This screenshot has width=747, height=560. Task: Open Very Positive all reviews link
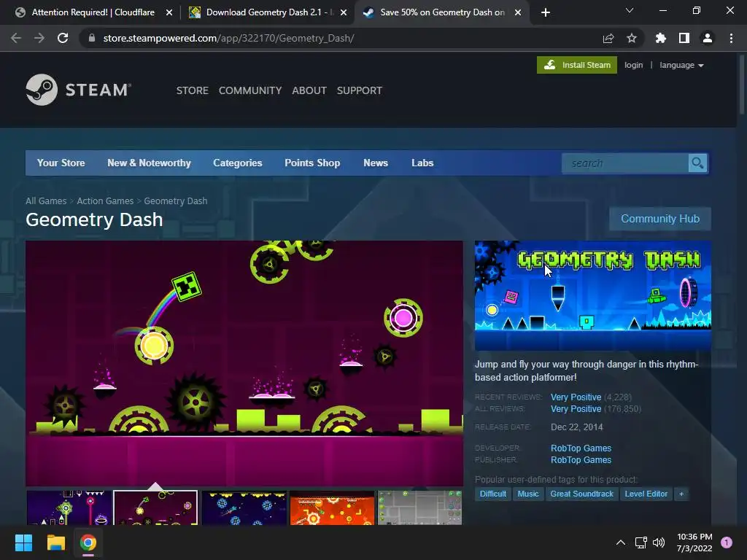tap(576, 409)
